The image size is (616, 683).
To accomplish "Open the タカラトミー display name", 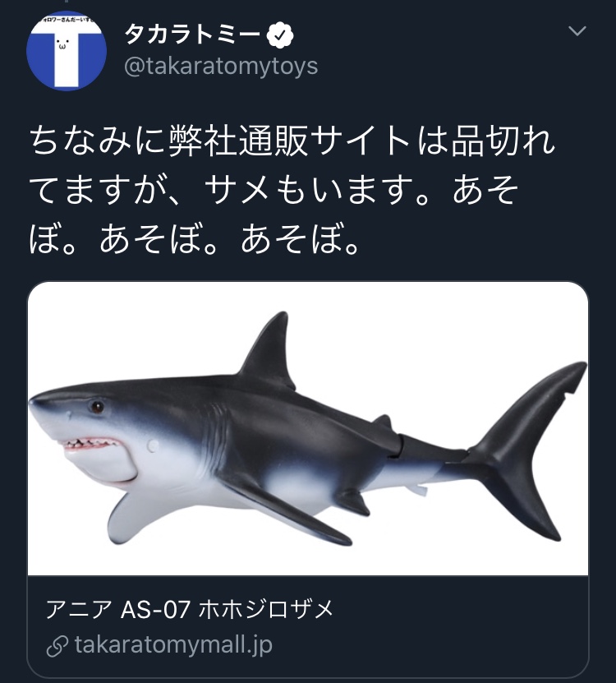I will point(192,35).
